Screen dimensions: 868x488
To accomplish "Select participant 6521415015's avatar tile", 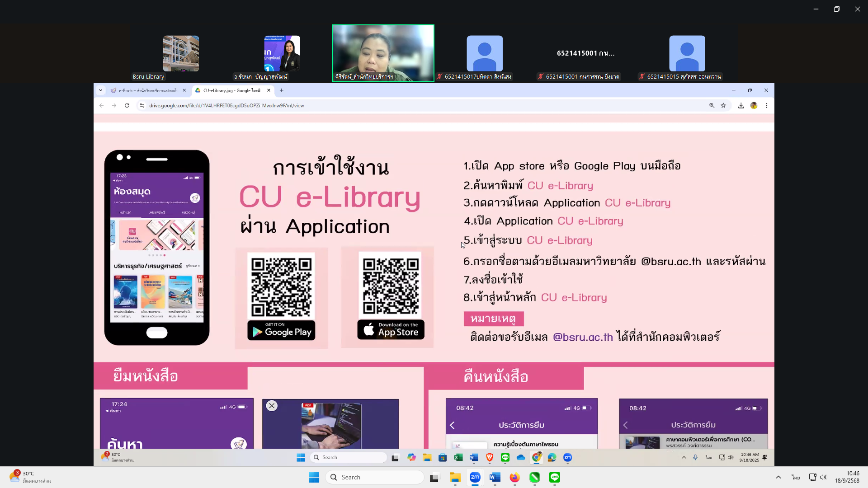I will click(x=687, y=53).
